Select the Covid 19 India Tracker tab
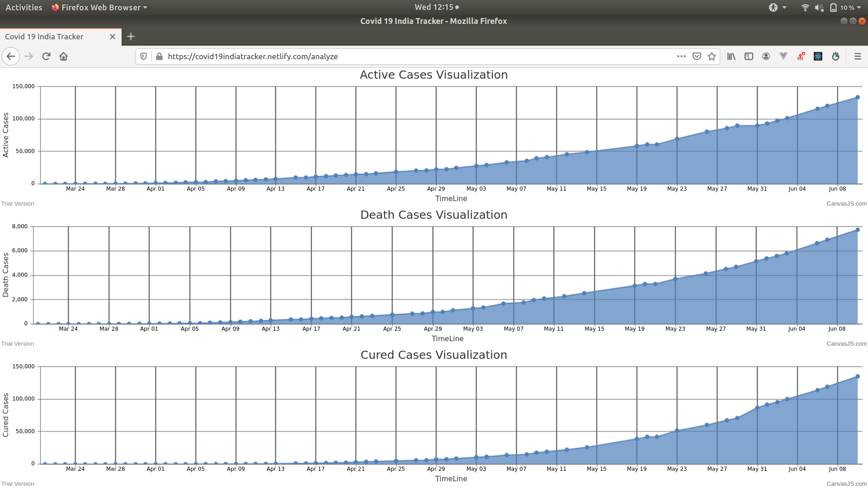Viewport: 868px width, 488px height. tap(61, 37)
